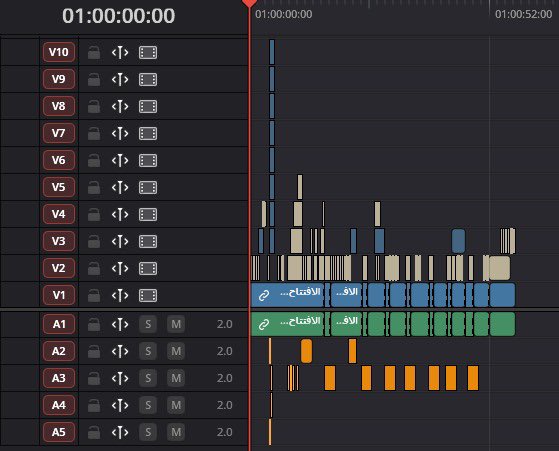The width and height of the screenshot is (559, 451).
Task: Lock audio track A3
Action: (94, 378)
